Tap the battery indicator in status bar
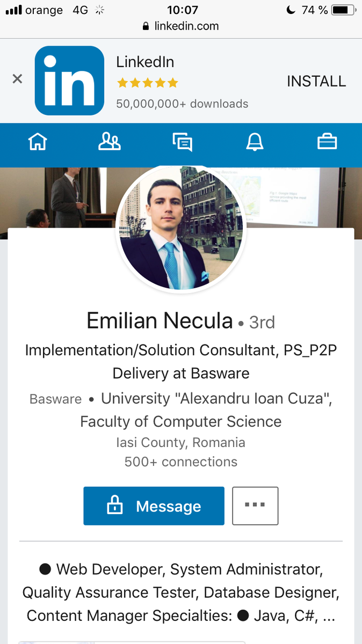The image size is (362, 644). pos(342,10)
